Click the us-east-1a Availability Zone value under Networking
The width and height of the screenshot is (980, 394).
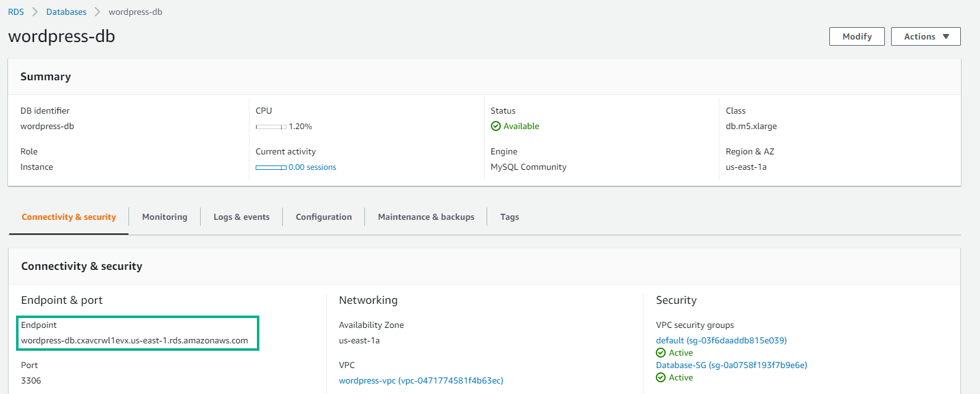click(359, 340)
